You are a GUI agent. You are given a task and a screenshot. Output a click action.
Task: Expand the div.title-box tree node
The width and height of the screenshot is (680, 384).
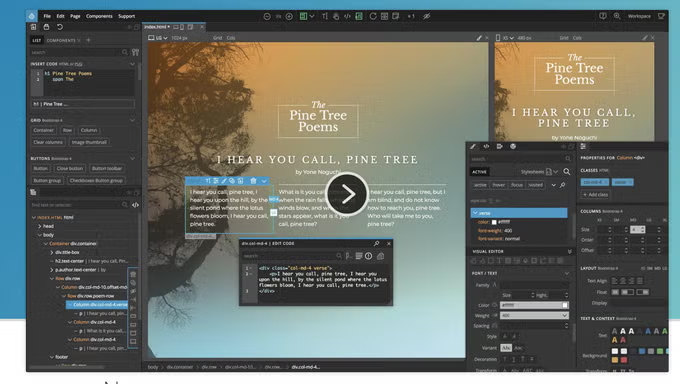52,252
